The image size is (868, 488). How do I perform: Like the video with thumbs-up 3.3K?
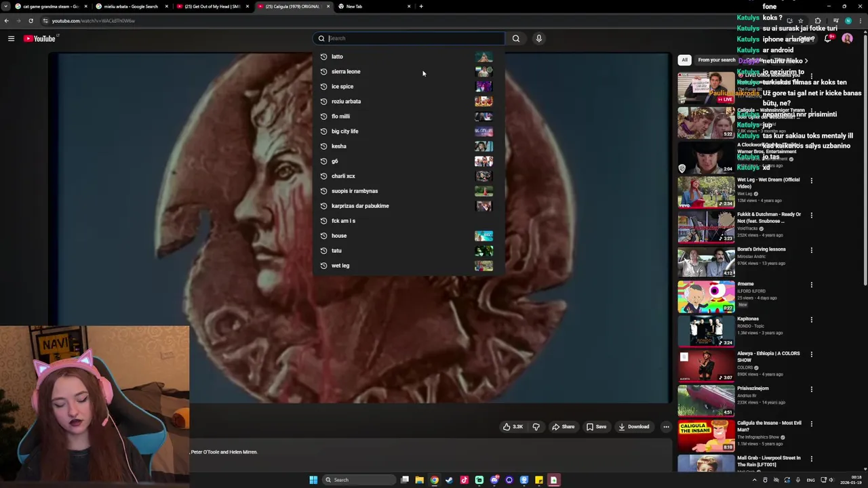(513, 427)
